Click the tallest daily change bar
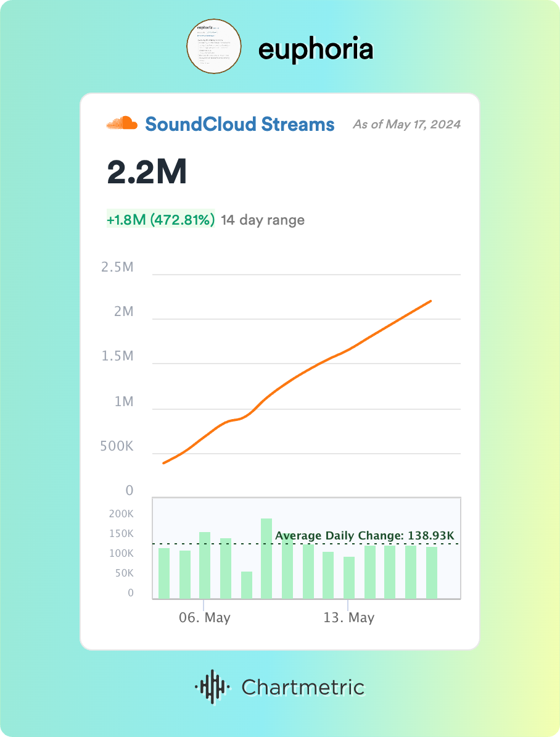 [x=266, y=559]
